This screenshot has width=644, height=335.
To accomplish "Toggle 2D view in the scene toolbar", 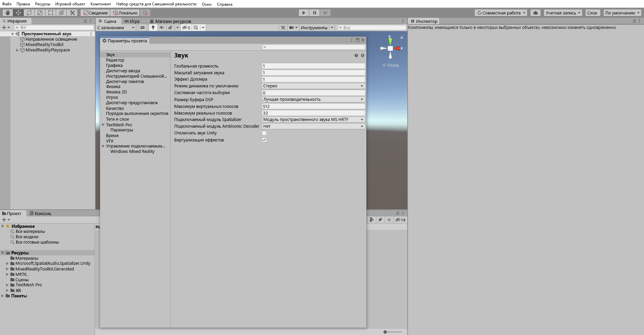I will pyautogui.click(x=142, y=28).
